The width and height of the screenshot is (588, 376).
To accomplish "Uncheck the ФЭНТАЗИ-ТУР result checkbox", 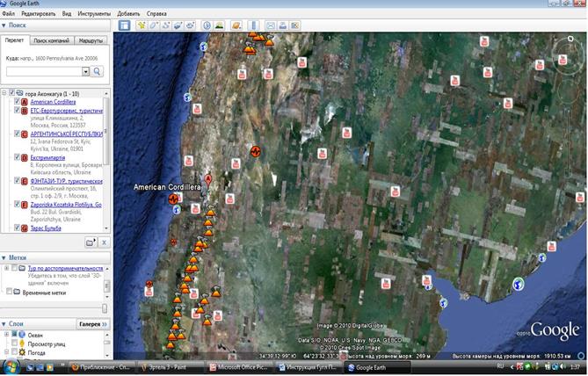I will [17, 181].
